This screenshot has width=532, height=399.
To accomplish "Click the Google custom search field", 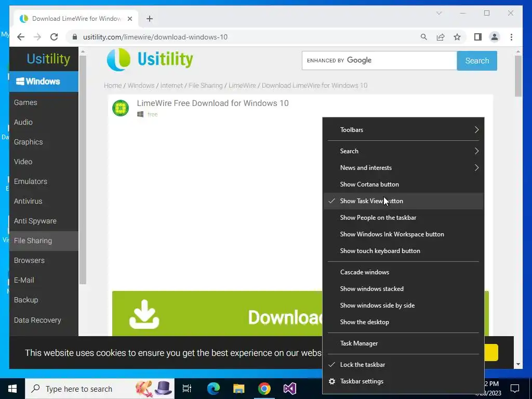I will coord(379,61).
